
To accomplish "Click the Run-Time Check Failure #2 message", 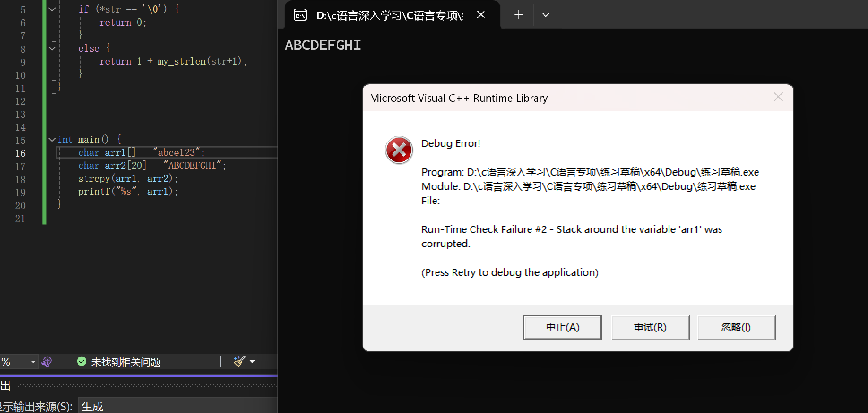I will (x=572, y=237).
